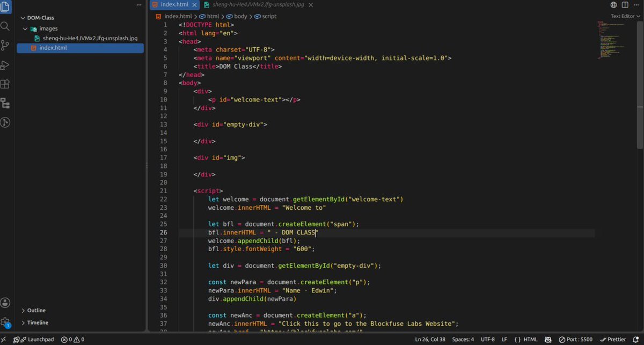Open editor More Actions three-dots menu
Viewport: 644px width, 345px height.
(x=636, y=5)
